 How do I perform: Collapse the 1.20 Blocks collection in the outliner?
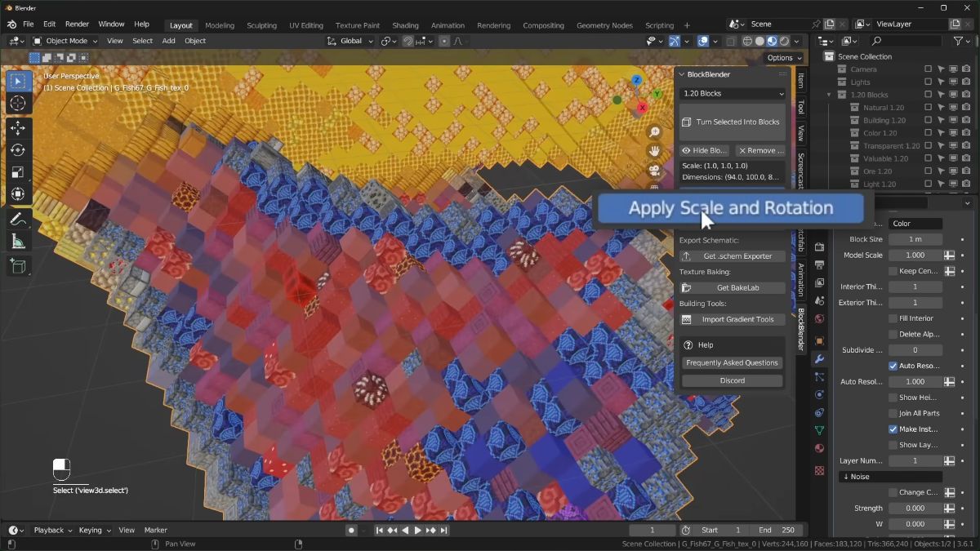829,95
